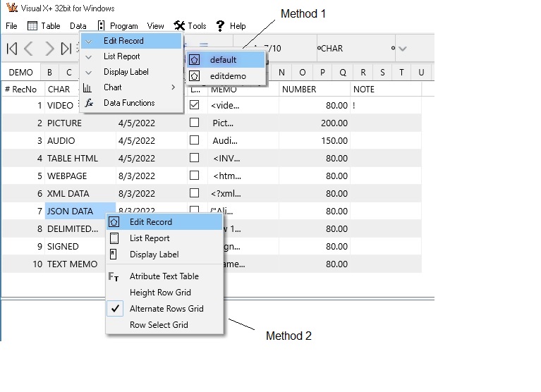Open the Data menu

coord(78,26)
